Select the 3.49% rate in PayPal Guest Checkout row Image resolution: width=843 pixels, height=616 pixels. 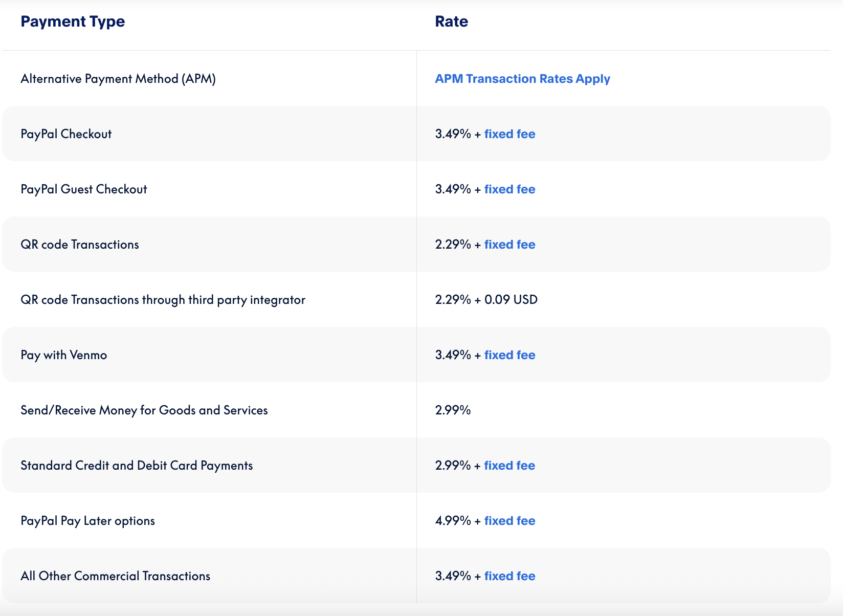click(453, 189)
